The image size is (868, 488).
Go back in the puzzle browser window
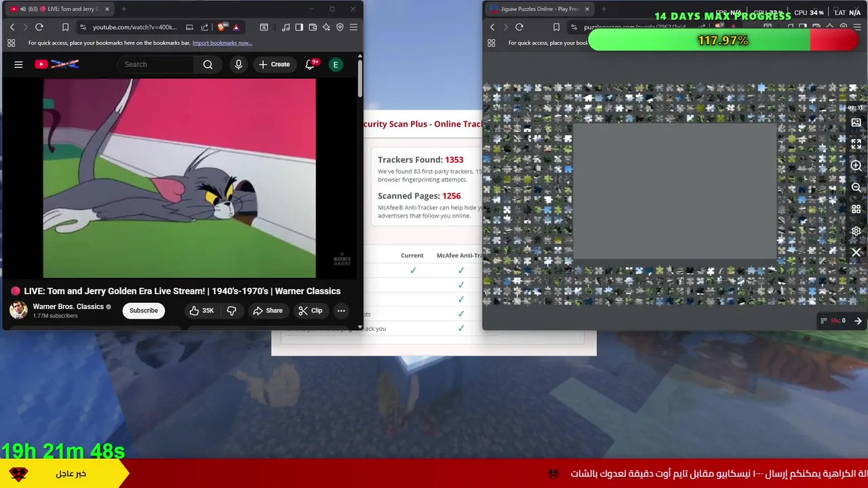pyautogui.click(x=492, y=27)
